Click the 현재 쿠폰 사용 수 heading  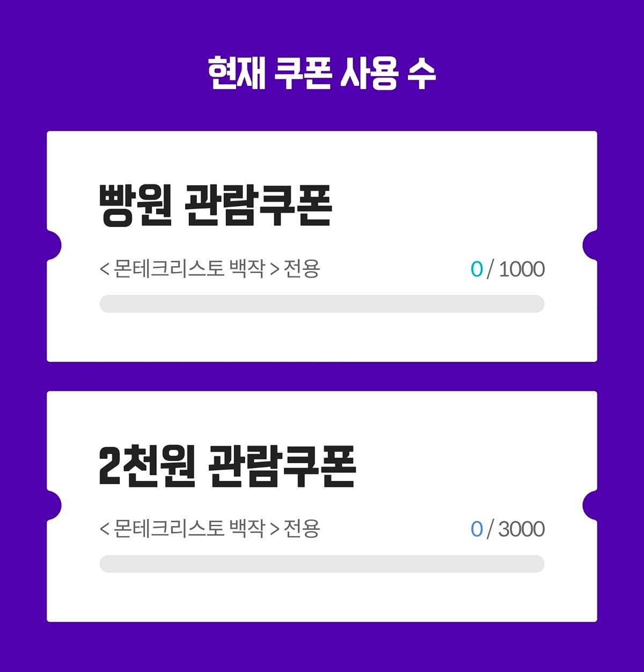(x=321, y=72)
